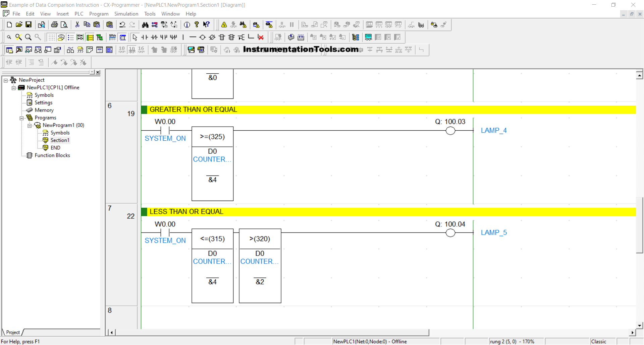Open the PLC menu
The image size is (644, 345).
(79, 14)
